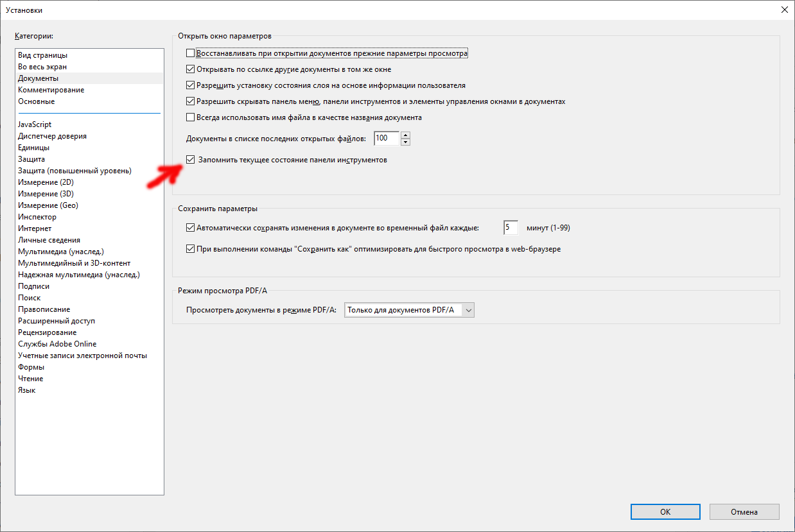Viewport: 795px width, 532px height.
Task: Select 'Измерение (2D)' category
Action: pos(89,182)
